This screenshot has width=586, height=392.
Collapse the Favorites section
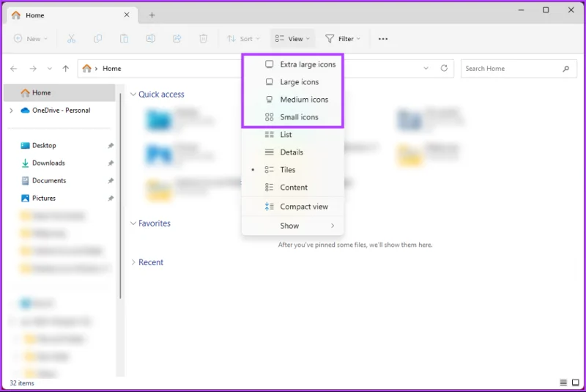[x=133, y=223]
